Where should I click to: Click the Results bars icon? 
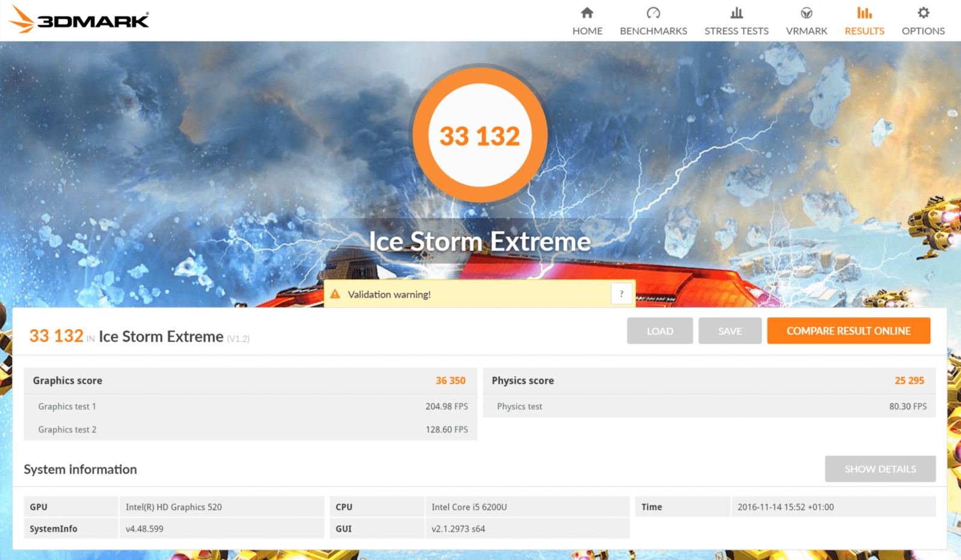(x=864, y=13)
